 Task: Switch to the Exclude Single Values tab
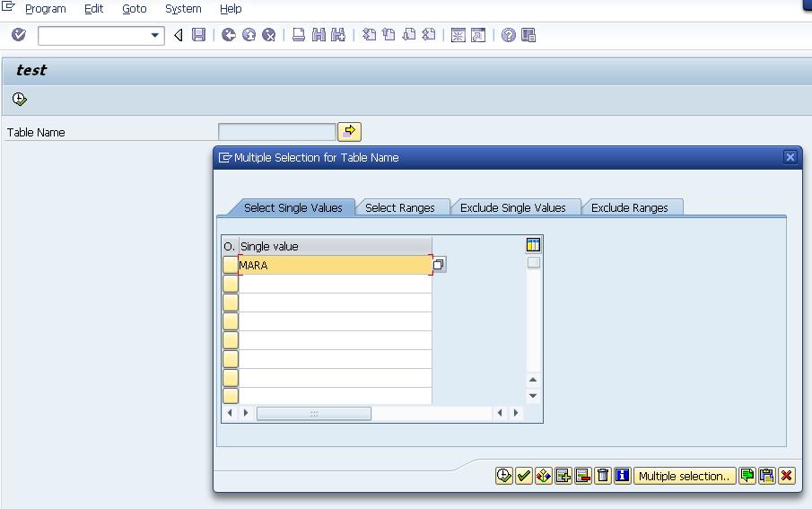pos(513,207)
